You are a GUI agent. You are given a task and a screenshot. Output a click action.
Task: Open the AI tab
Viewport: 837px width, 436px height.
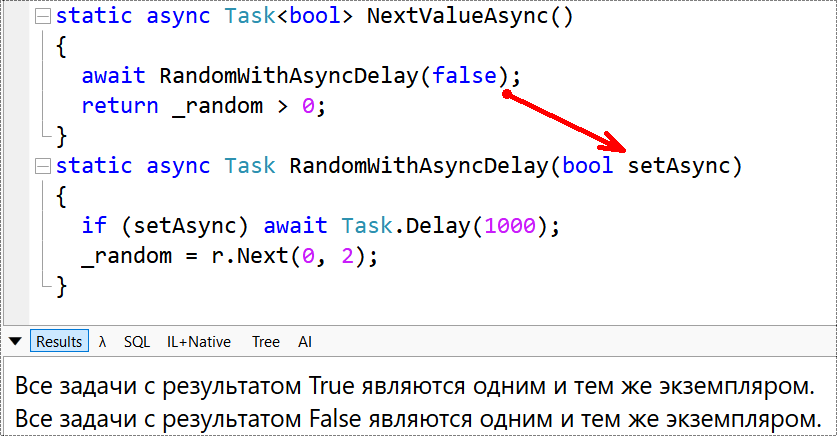[305, 342]
